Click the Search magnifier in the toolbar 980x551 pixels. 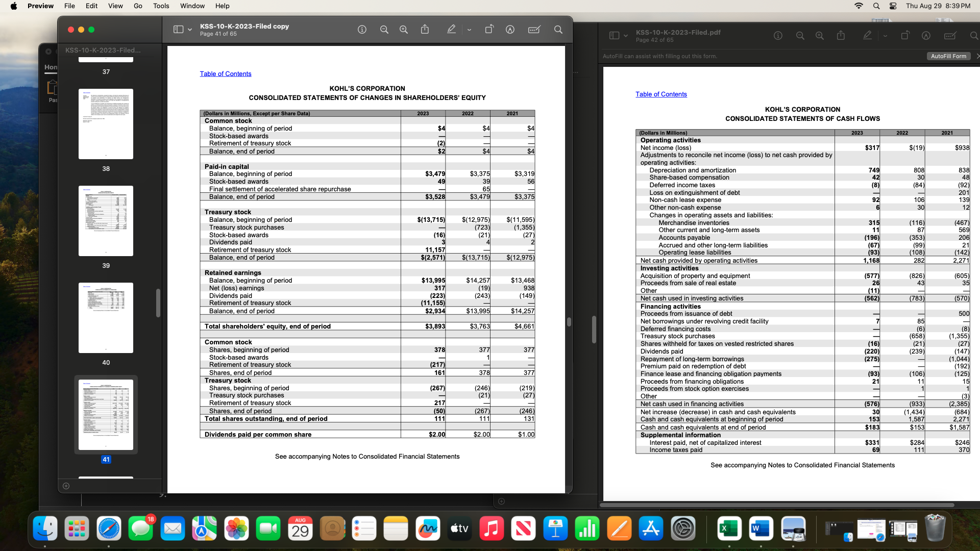point(558,30)
